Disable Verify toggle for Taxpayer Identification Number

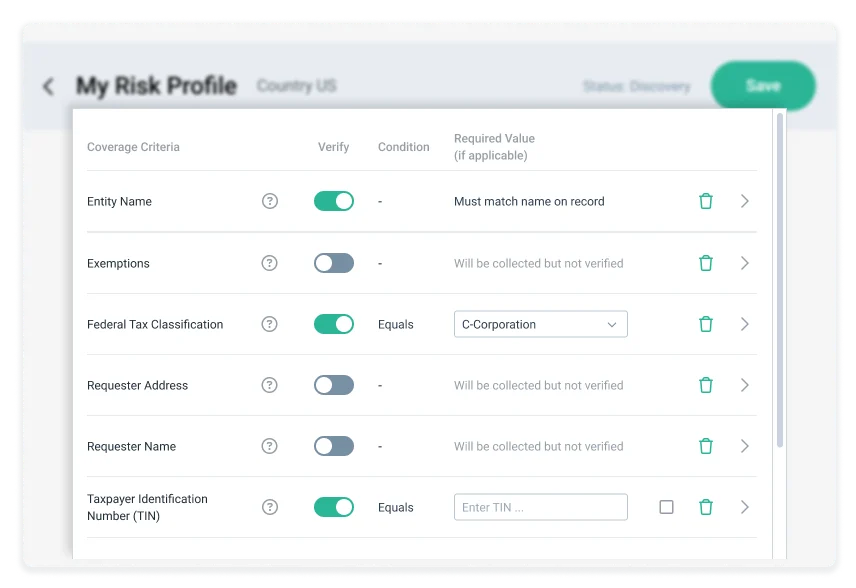tap(334, 507)
